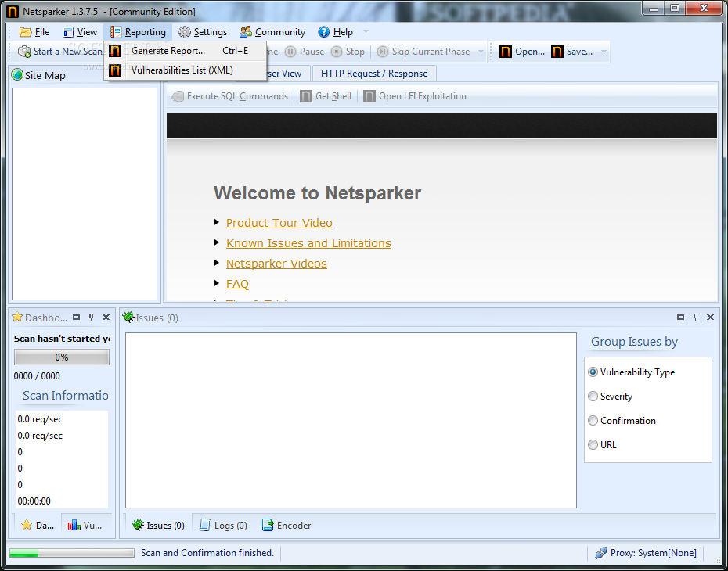Click the Start a New Scan icon
Image resolution: width=728 pixels, height=571 pixels.
[x=23, y=52]
